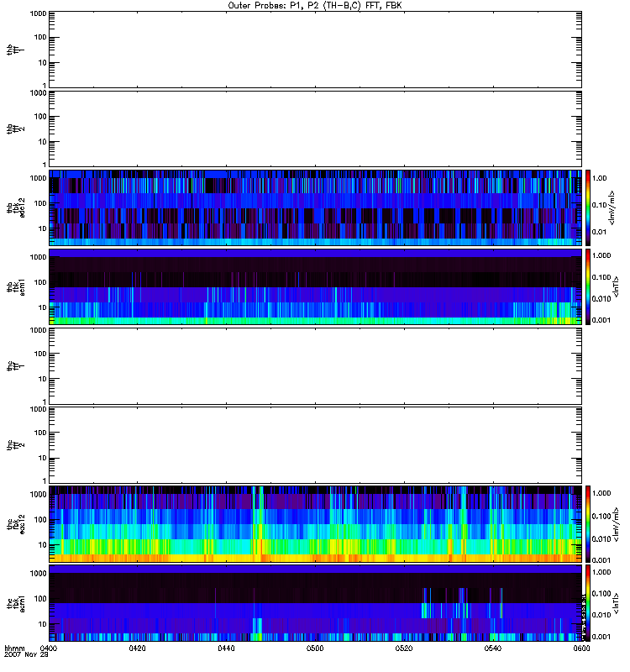Click the 0520 time axis label
The height and width of the screenshot is (672, 630).
tap(404, 648)
